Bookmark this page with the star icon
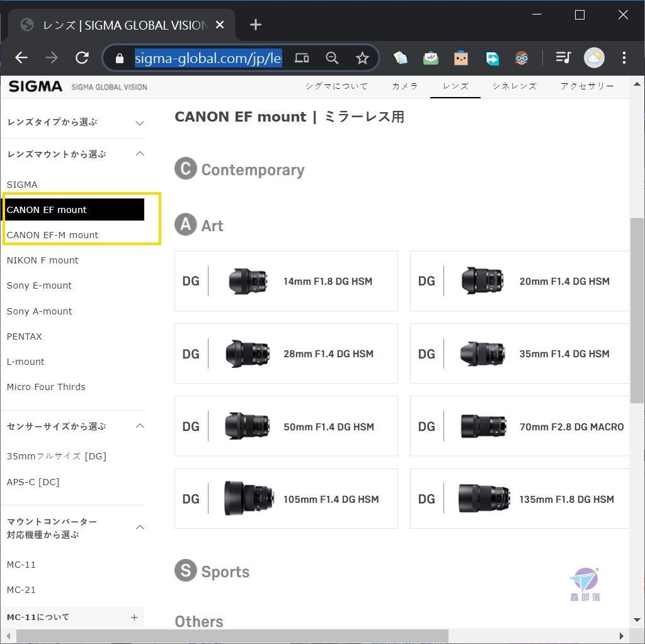This screenshot has height=644, width=645. (x=362, y=58)
